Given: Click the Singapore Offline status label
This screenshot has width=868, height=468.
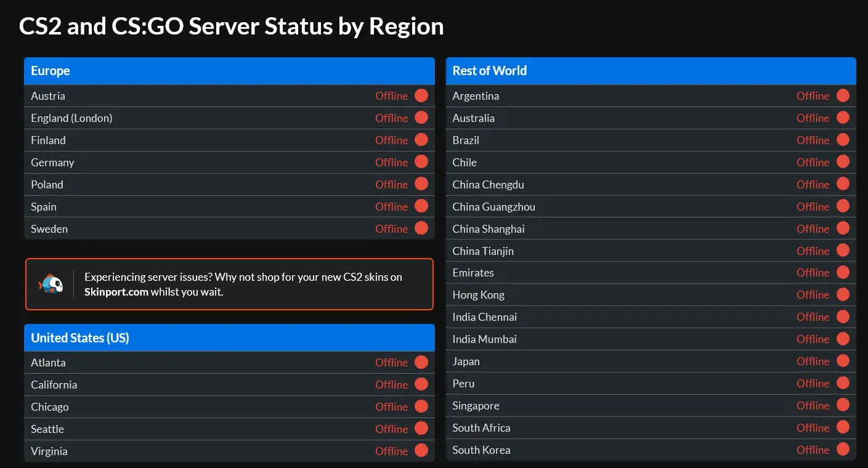Looking at the screenshot, I should [813, 405].
